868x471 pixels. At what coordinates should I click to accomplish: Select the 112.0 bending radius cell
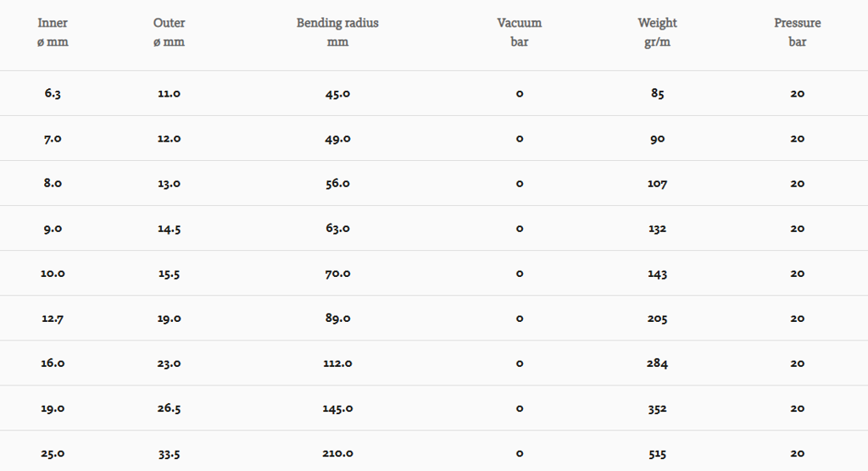pos(337,363)
